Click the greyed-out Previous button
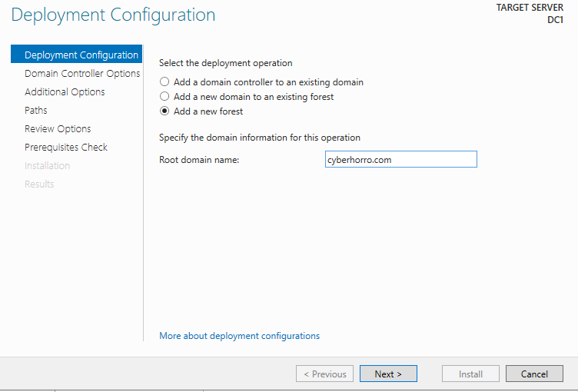578x392 pixels. point(324,374)
